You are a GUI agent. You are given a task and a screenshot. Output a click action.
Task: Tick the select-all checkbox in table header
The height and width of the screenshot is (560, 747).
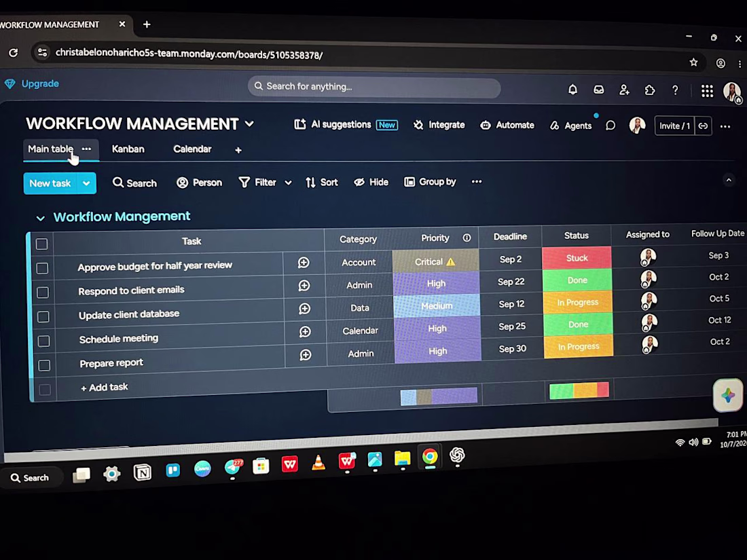(x=42, y=244)
